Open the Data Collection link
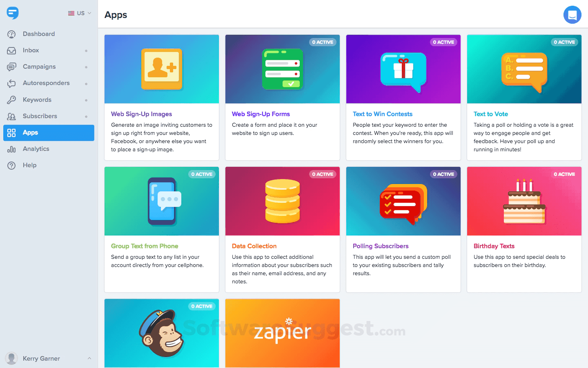Image resolution: width=588 pixels, height=368 pixels. [x=254, y=246]
